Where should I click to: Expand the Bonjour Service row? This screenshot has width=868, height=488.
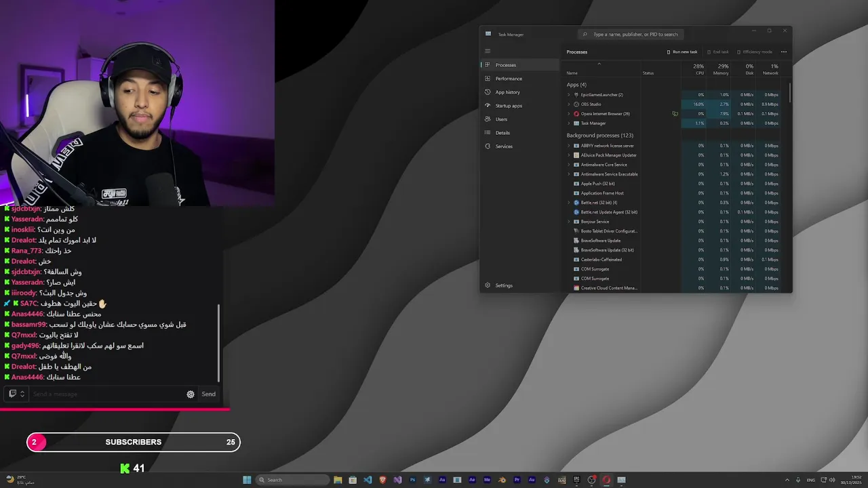tap(569, 222)
